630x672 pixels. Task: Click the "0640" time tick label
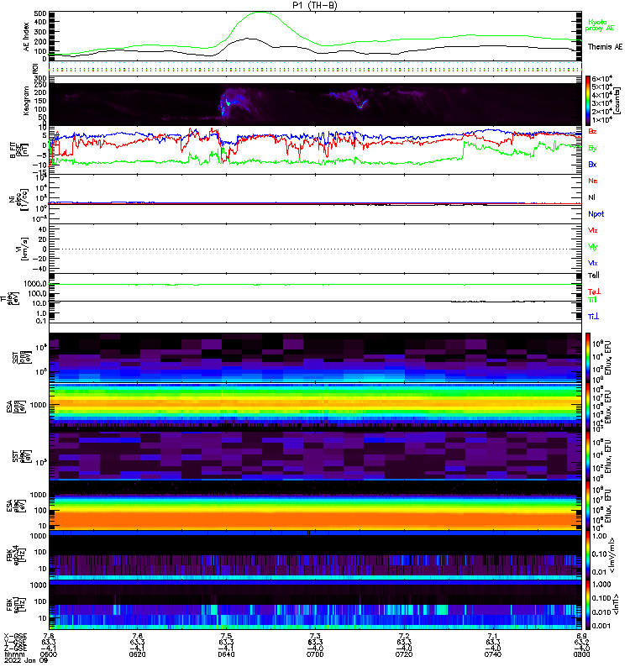click(226, 654)
